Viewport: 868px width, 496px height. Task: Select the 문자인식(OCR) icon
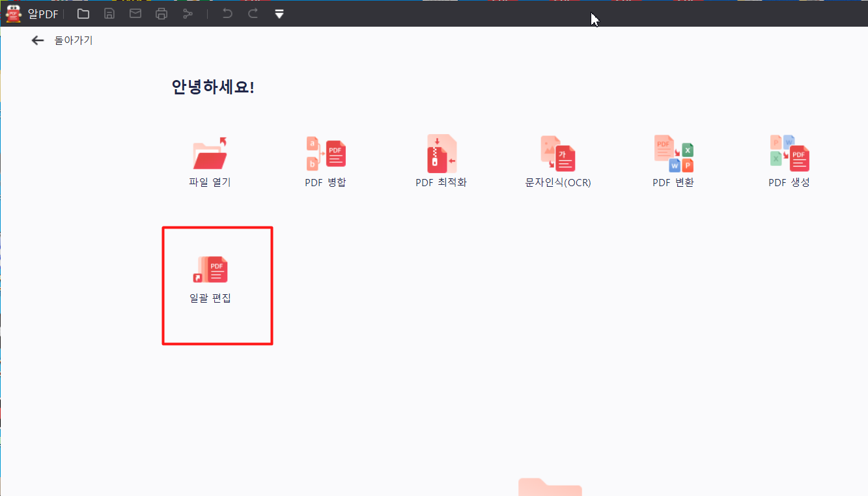(x=558, y=154)
